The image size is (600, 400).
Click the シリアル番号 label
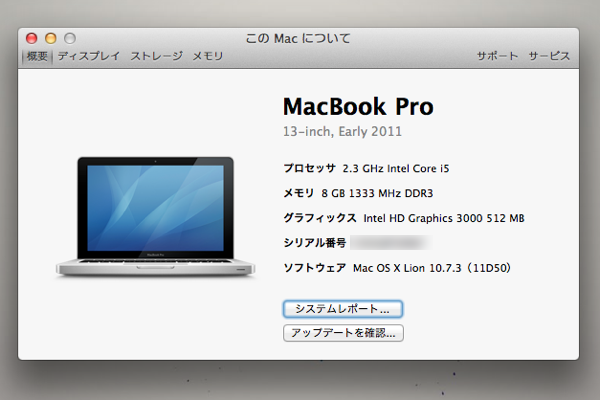coord(315,243)
